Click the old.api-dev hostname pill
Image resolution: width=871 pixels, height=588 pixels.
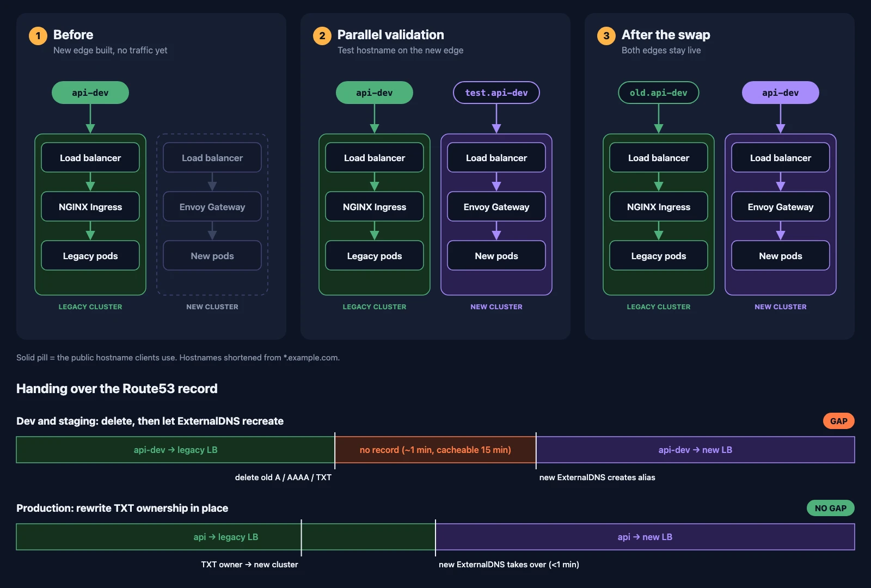[659, 93]
